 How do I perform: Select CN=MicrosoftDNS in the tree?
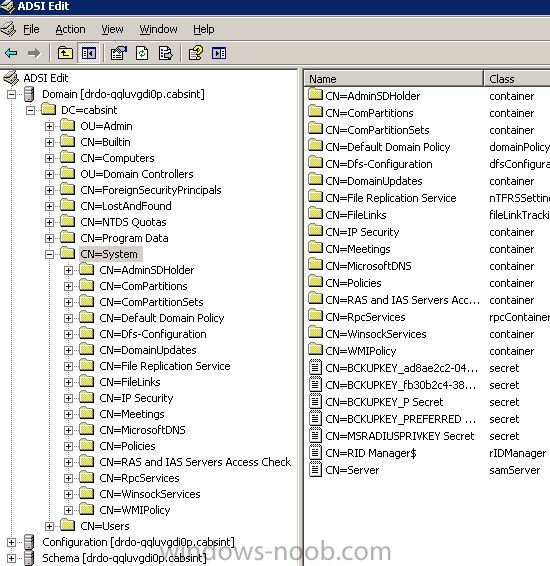(x=142, y=430)
